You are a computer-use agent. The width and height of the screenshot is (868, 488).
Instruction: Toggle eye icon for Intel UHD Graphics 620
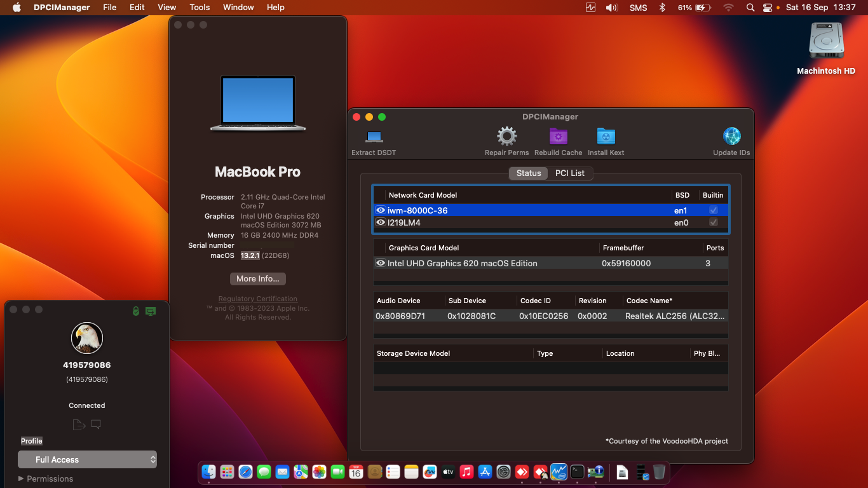click(x=381, y=263)
